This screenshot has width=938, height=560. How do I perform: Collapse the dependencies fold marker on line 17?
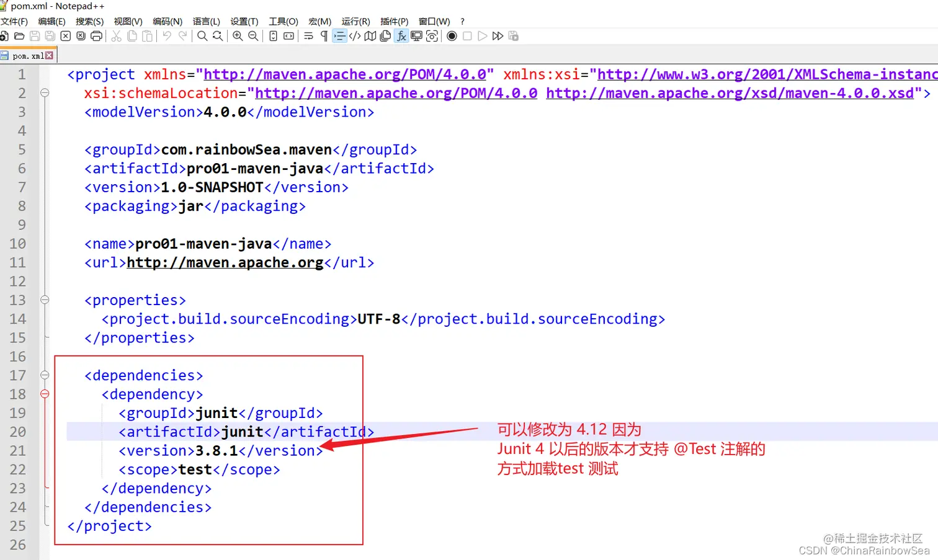[x=45, y=375]
